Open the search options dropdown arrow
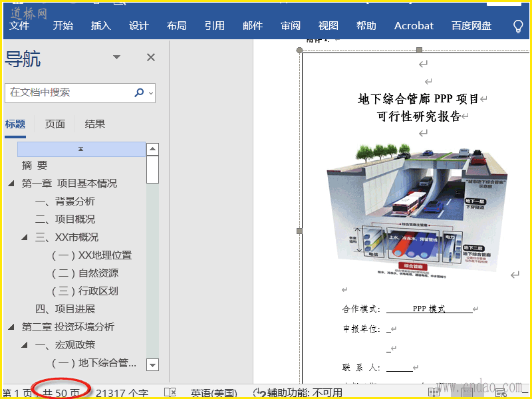The height and width of the screenshot is (399, 532). (x=151, y=93)
